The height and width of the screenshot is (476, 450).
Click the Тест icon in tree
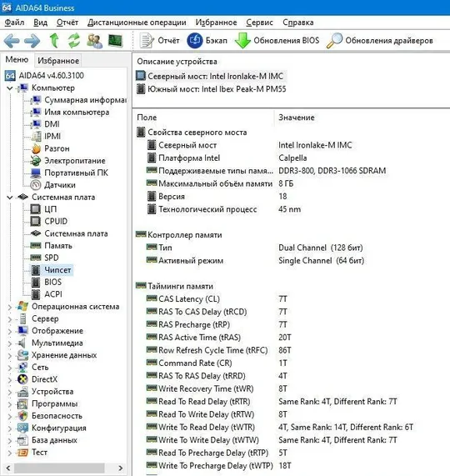(x=23, y=453)
